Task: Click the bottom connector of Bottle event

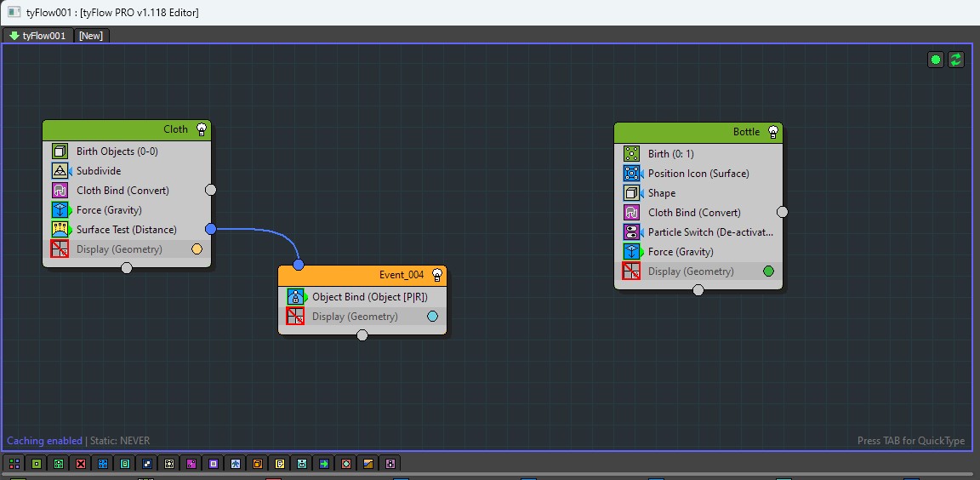Action: (x=698, y=290)
